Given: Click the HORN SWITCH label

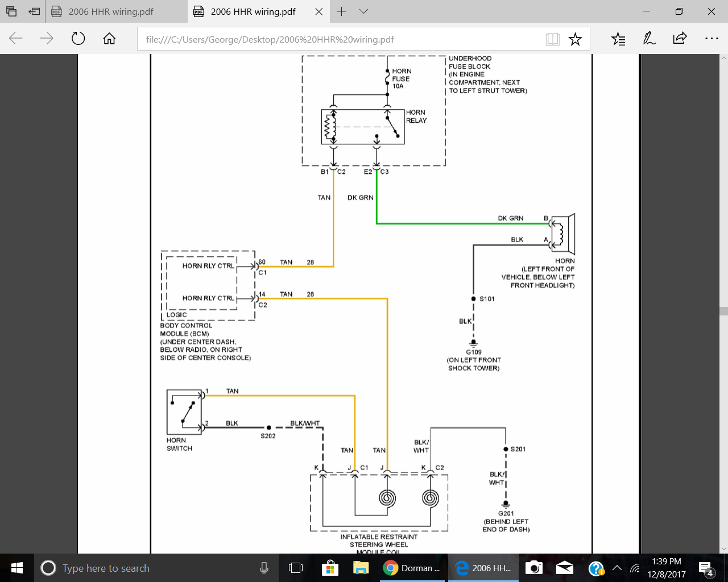Looking at the screenshot, I should click(x=179, y=444).
